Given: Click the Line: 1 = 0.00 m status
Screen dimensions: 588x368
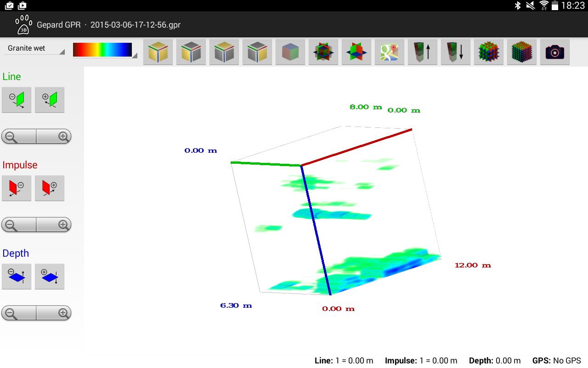Looking at the screenshot, I should click(x=344, y=361).
